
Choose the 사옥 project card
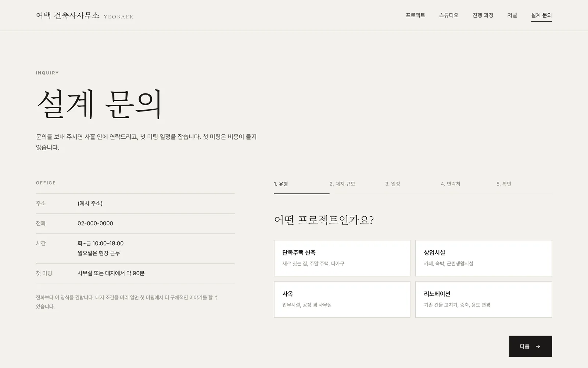pos(342,300)
